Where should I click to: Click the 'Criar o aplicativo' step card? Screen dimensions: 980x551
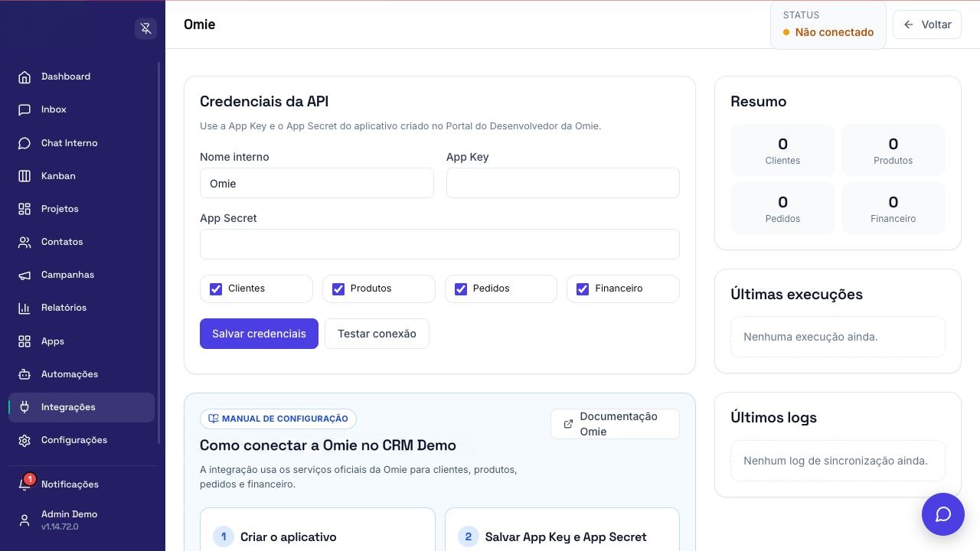pos(317,530)
